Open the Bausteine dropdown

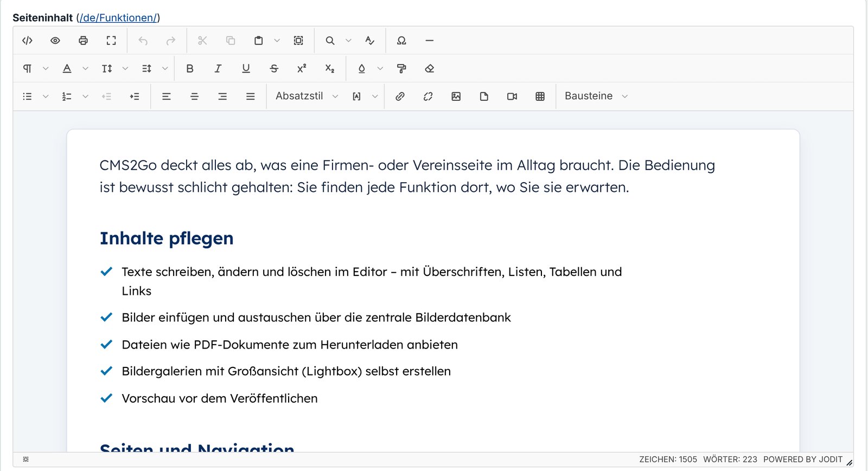pos(596,96)
